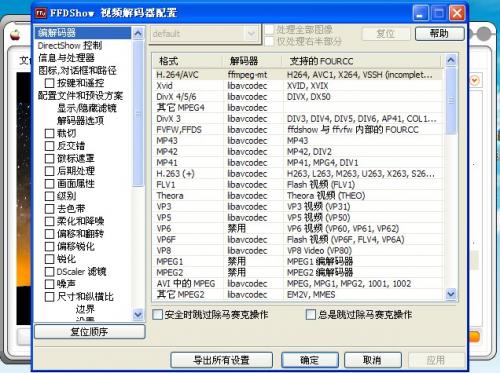Viewport: 500px width, 373px height.
Task: Select DirectShow 控制 in the tree
Action: 70,45
